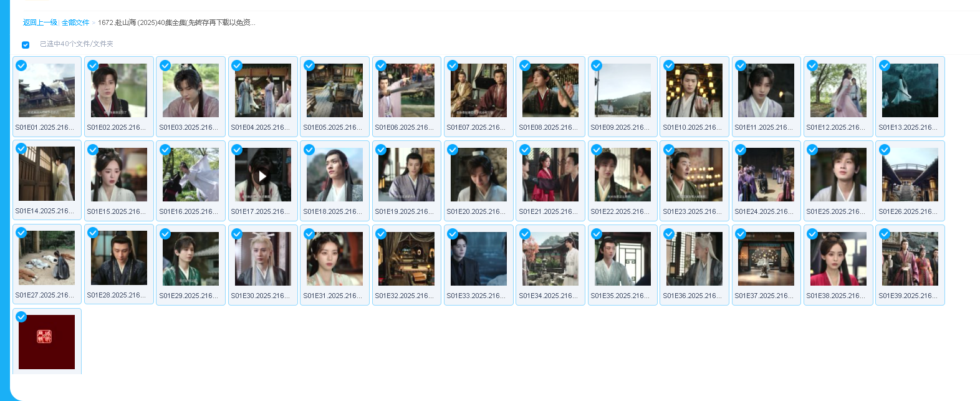Deselect the S01E01 file checkmark
This screenshot has width=980, height=401.
21,65
